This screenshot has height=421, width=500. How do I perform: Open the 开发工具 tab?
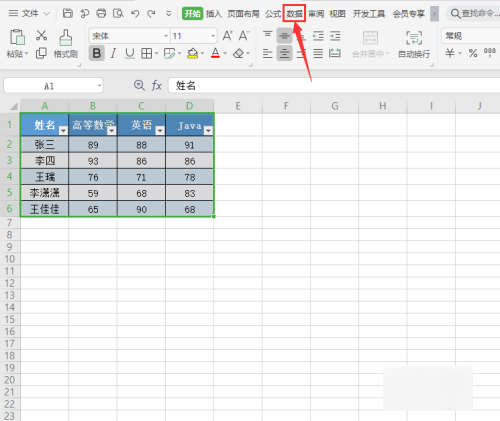(369, 14)
